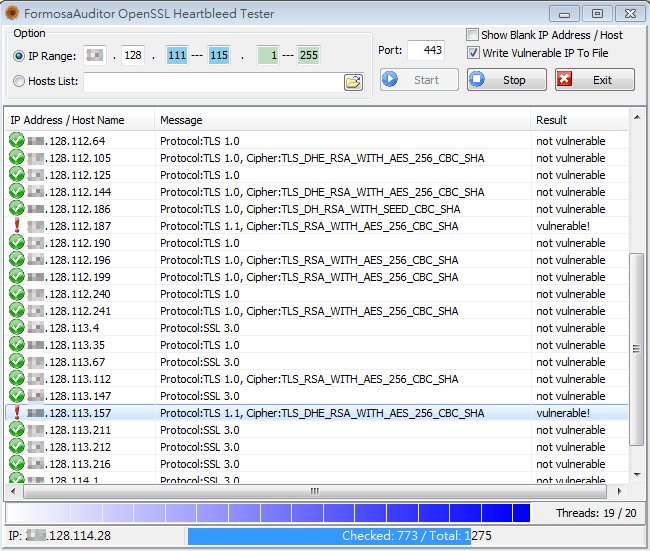Minimize the Heartbleed Tester window
Screen dimensions: 650x551
tap(564, 14)
